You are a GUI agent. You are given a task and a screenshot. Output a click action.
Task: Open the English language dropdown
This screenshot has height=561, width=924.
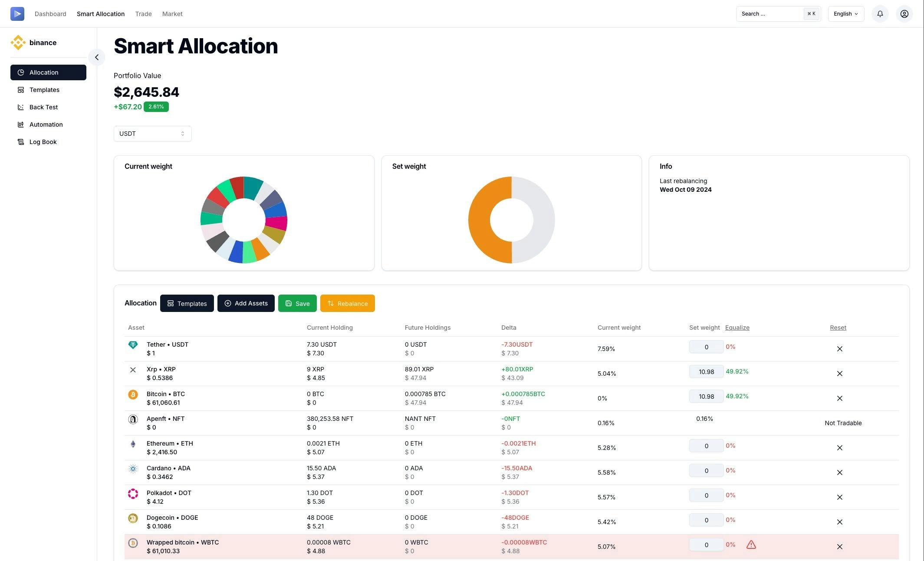click(x=845, y=14)
